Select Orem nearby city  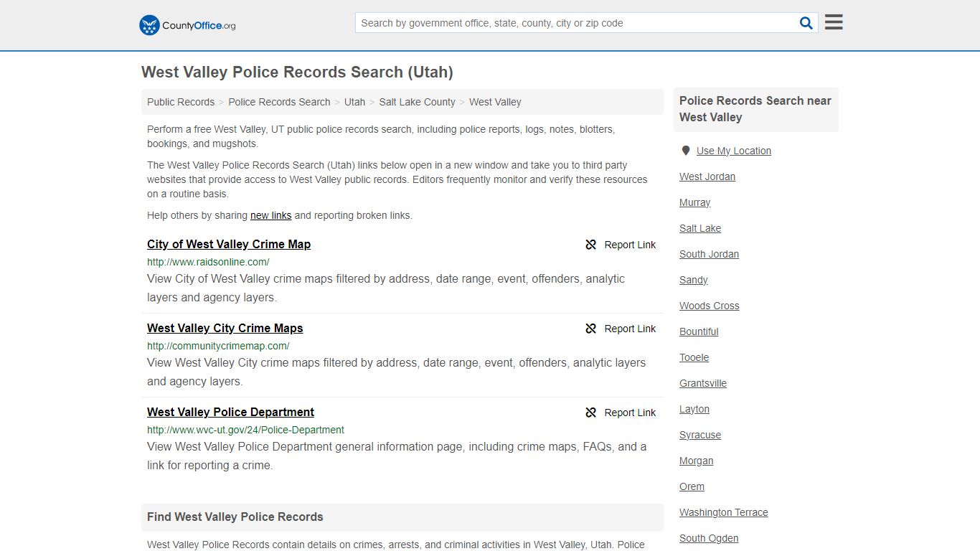click(x=692, y=486)
